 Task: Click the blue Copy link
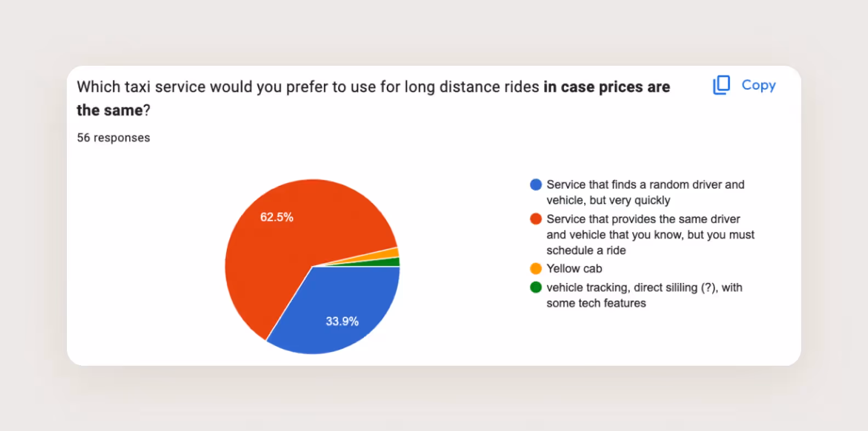click(758, 85)
